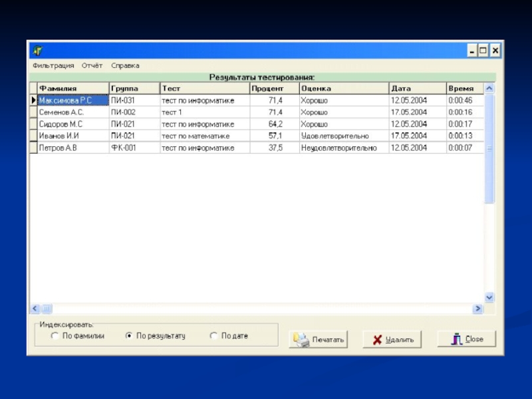Maximize the window with the title bar button

(483, 50)
